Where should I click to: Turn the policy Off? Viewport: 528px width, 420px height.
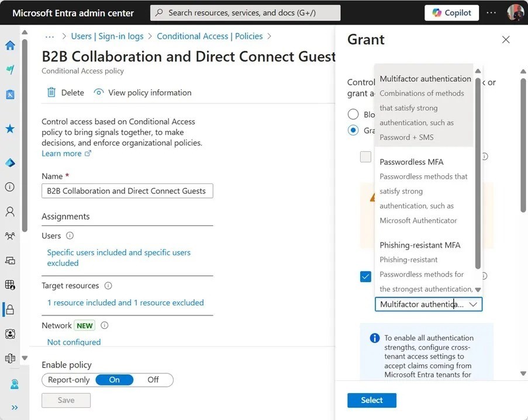tap(153, 380)
